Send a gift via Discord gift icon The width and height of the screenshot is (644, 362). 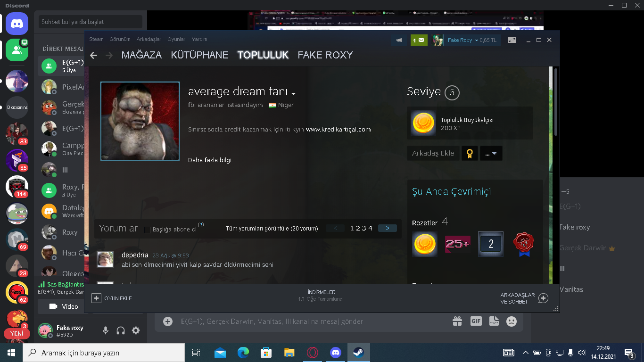point(457,321)
